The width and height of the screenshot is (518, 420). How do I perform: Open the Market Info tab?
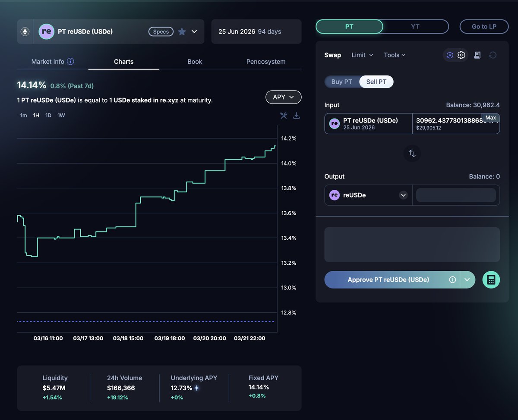pos(53,62)
